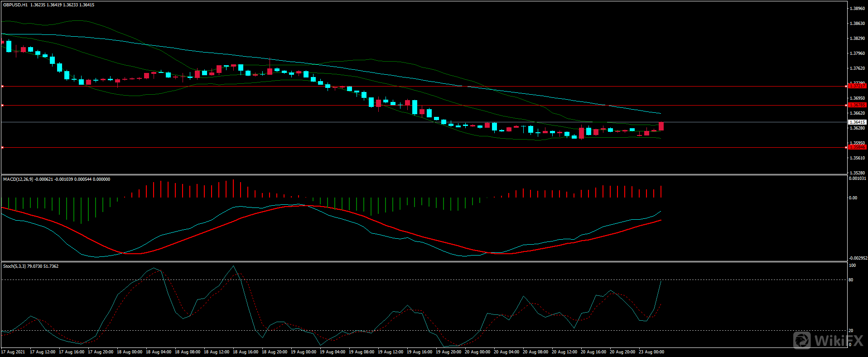Click the red 1.36785 price label
The width and height of the screenshot is (868, 357).
click(x=857, y=105)
